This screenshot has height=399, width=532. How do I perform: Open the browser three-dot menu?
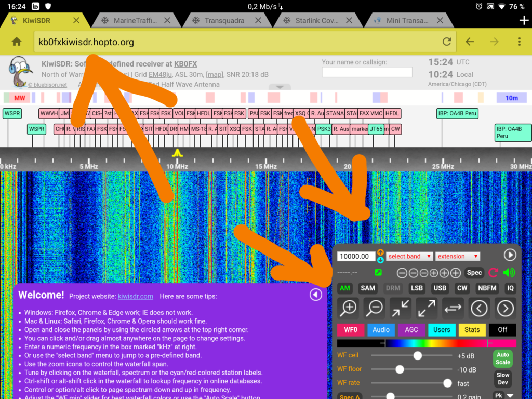(519, 42)
